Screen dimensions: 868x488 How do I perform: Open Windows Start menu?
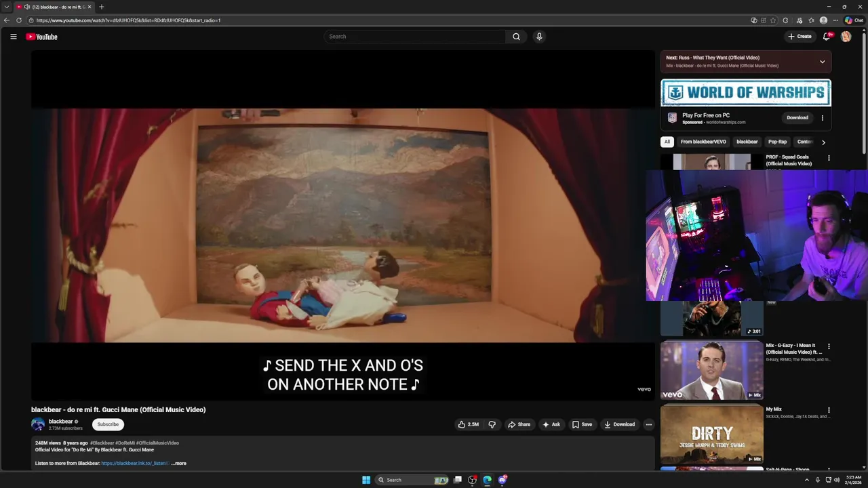[366, 480]
